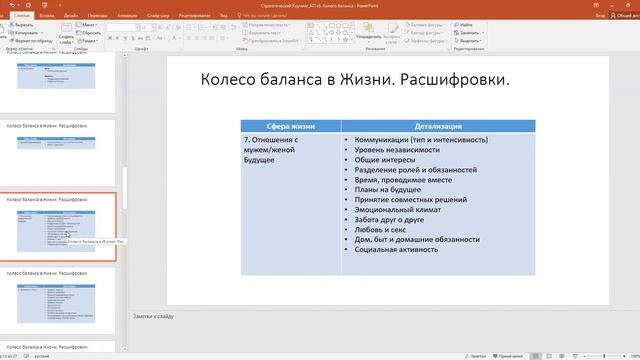Open Экспресс-стили quick styles

(392, 33)
